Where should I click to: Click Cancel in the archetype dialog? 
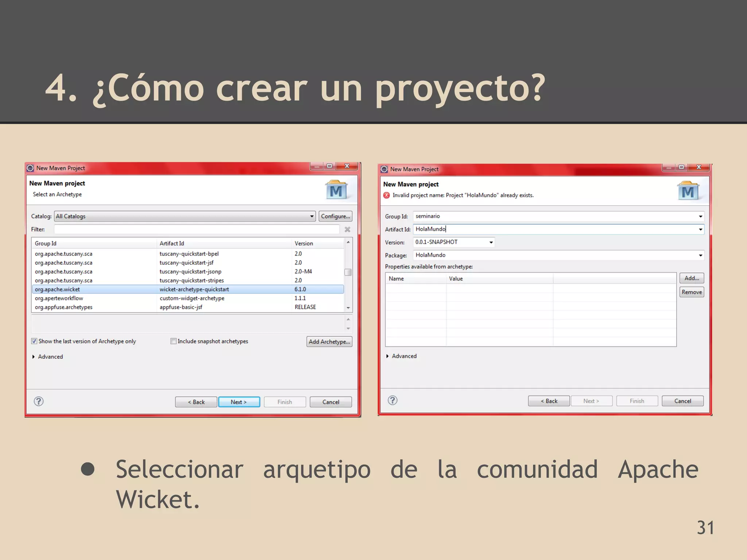point(331,402)
